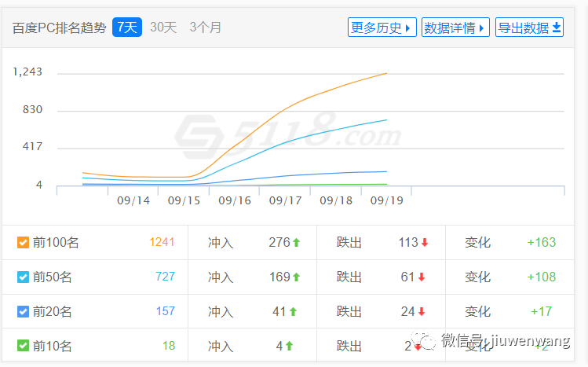The height and width of the screenshot is (367, 588).
Task: Open the 数据详情 button
Action: [x=455, y=28]
